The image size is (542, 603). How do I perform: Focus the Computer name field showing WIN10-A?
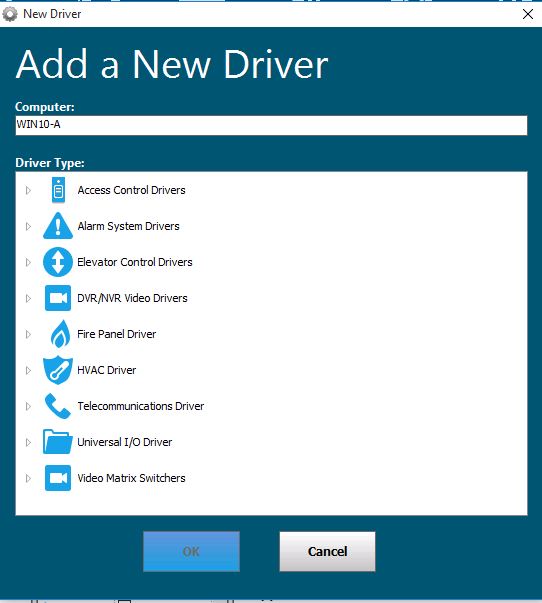(x=271, y=125)
